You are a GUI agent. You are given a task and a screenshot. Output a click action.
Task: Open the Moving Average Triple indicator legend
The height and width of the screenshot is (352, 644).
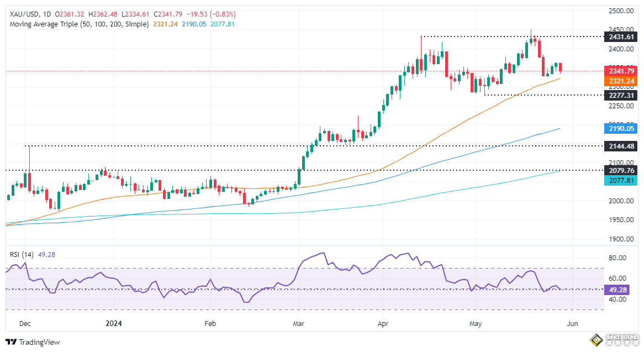coord(76,24)
